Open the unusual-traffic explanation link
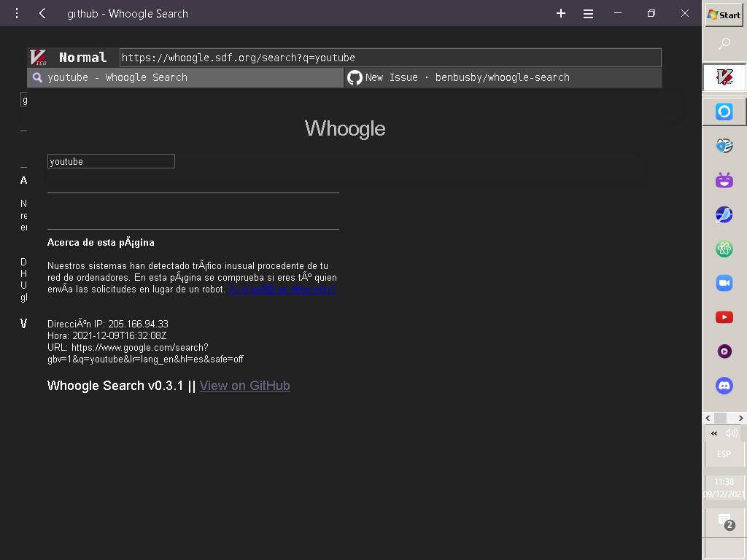Screen dimensions: 747x560 (282, 289)
